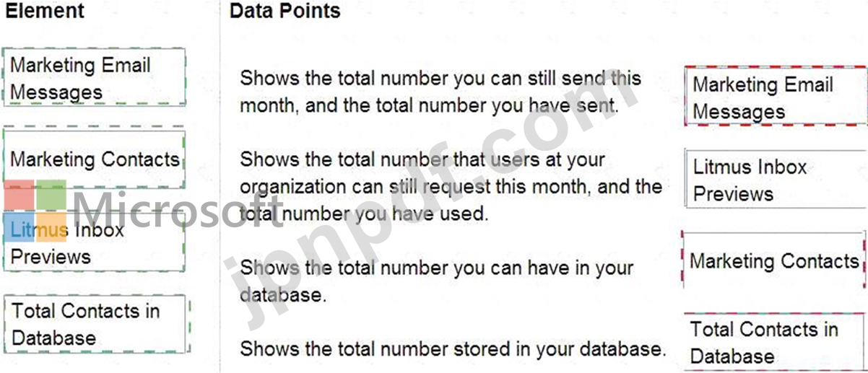
Task: Select the 'total number stored in your database' description
Action: coord(452,349)
